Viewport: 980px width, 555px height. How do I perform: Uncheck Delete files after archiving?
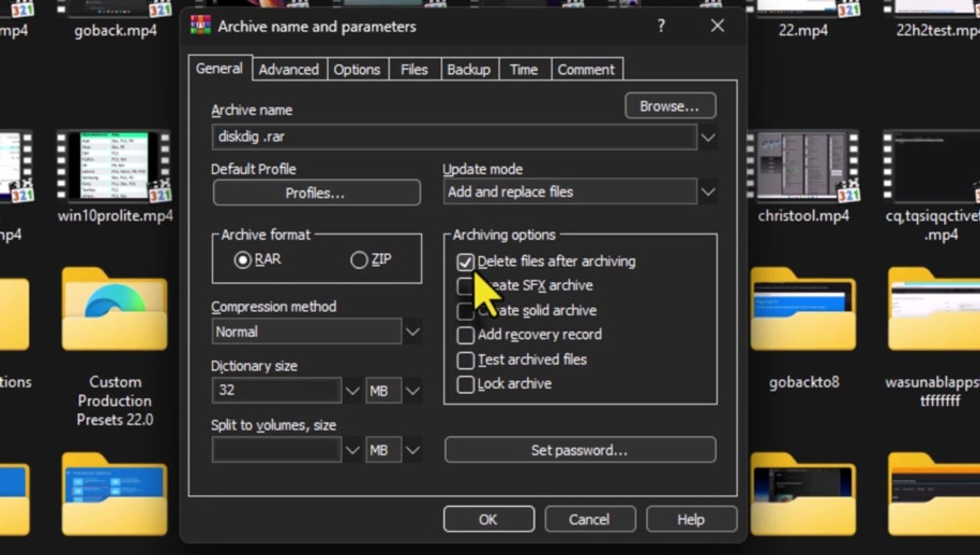[x=465, y=262]
